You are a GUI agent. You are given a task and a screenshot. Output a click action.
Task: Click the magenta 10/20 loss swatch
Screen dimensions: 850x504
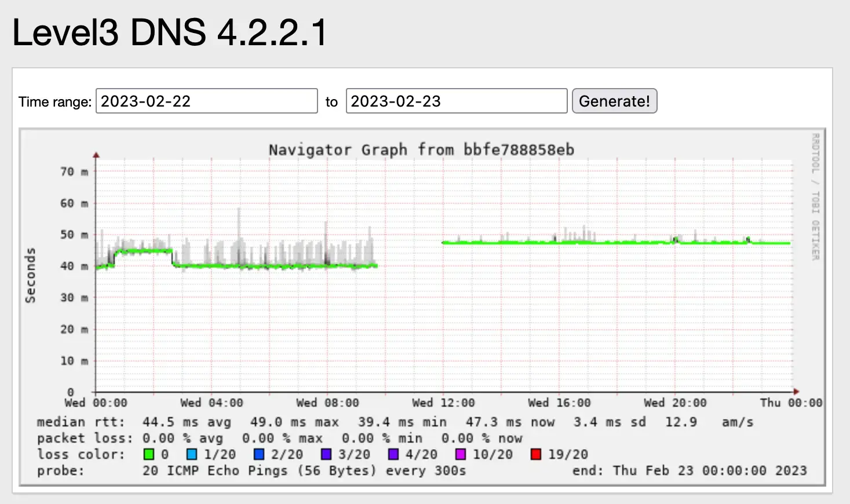461,454
